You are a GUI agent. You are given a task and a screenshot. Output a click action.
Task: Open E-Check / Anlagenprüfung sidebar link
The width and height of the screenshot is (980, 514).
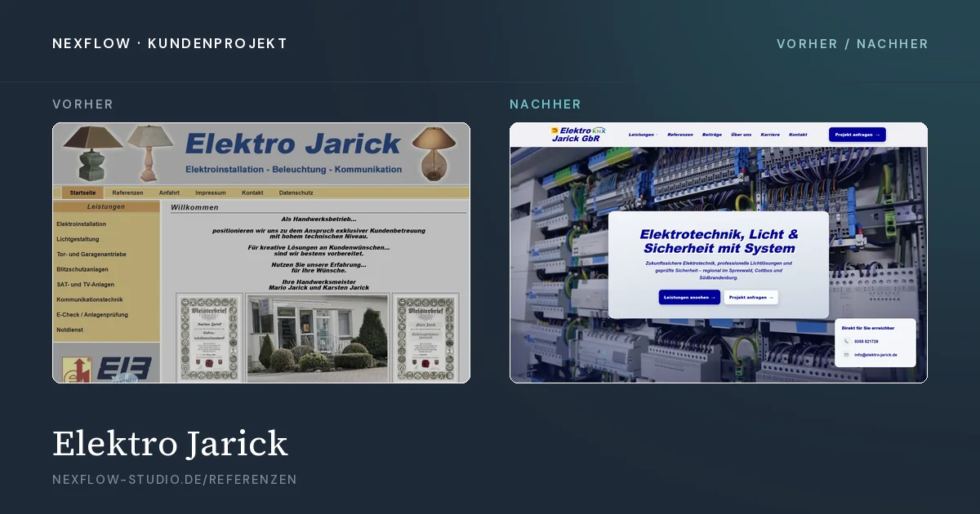[x=92, y=314]
